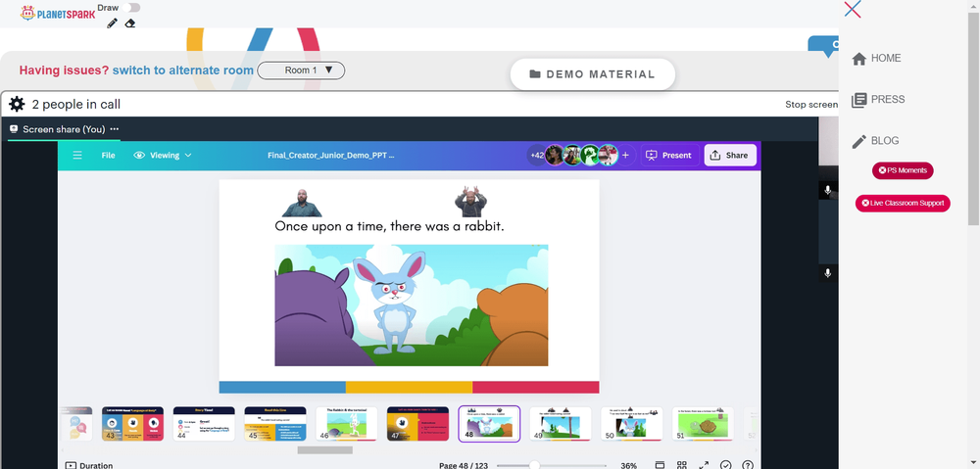Click the Present button
This screenshot has width=980, height=469.
pyautogui.click(x=668, y=156)
